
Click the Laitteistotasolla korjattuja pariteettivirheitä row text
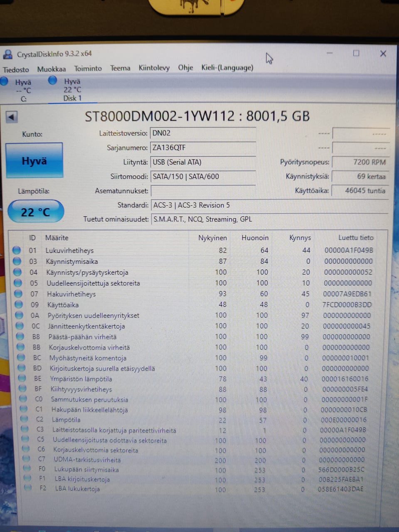(x=114, y=430)
